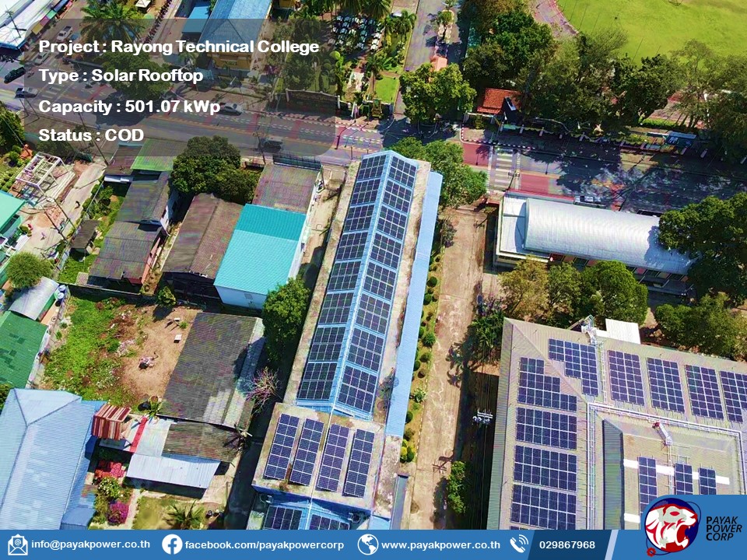Open facebook.com/payakpowercorp link
This screenshot has height=560, width=747.
265,544
